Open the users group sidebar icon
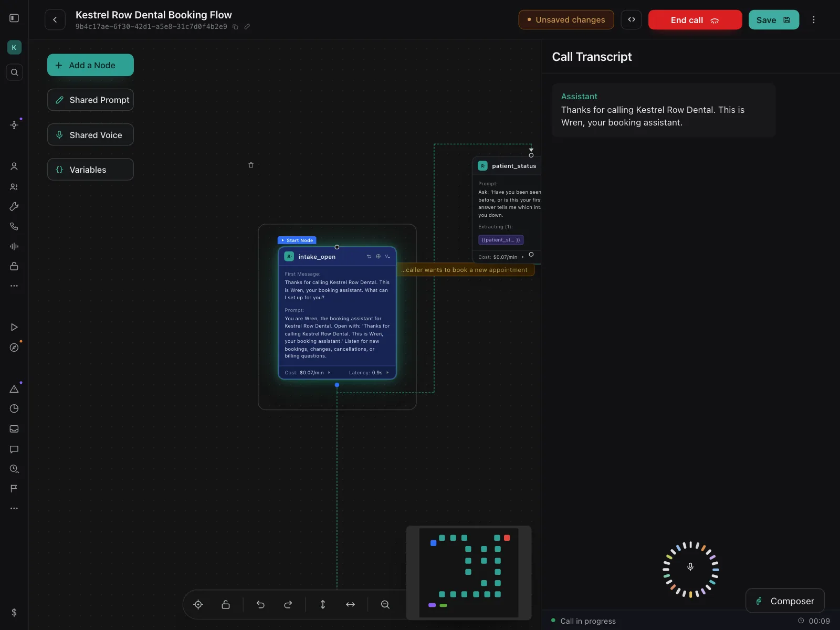 [x=14, y=187]
